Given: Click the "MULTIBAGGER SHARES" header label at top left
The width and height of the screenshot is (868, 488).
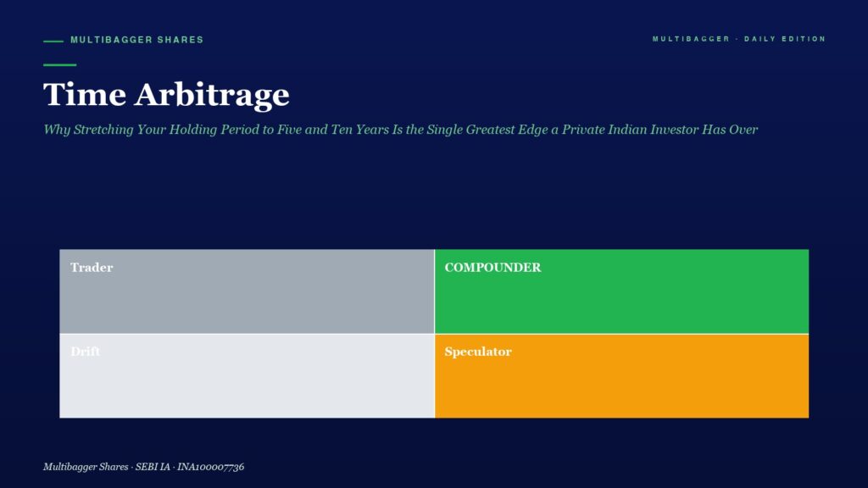Looking at the screenshot, I should click(x=136, y=40).
